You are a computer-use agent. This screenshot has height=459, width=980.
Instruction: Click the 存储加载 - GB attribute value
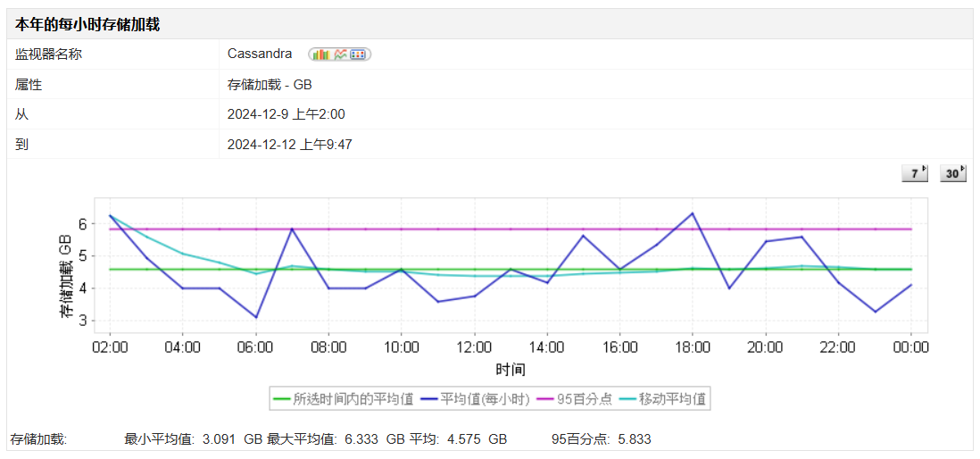coord(270,85)
